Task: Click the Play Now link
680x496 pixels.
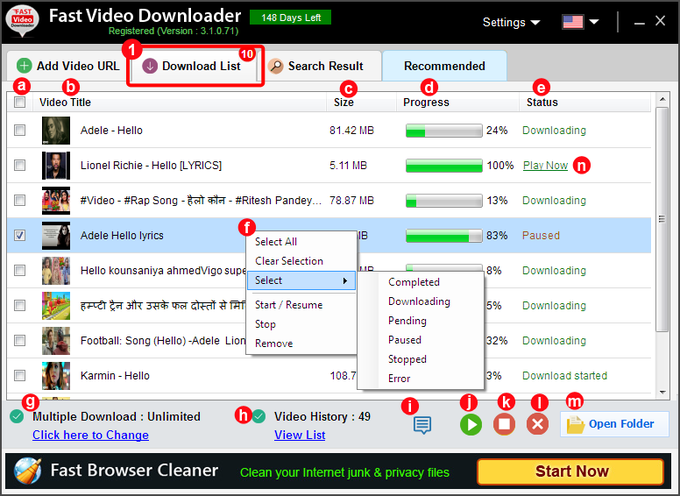Action: tap(545, 165)
